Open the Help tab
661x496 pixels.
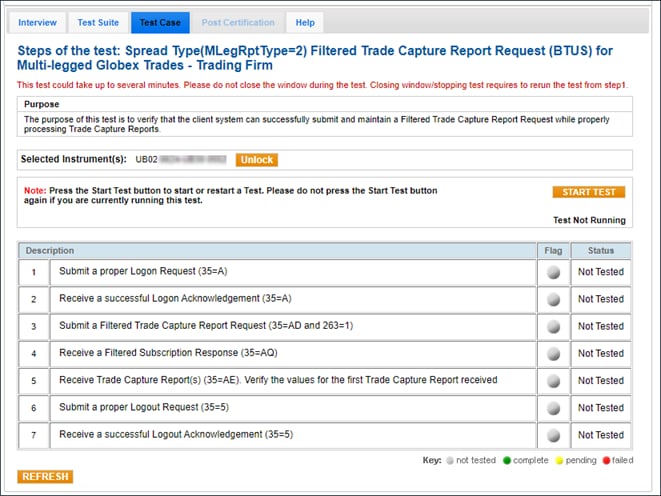pyautogui.click(x=305, y=22)
